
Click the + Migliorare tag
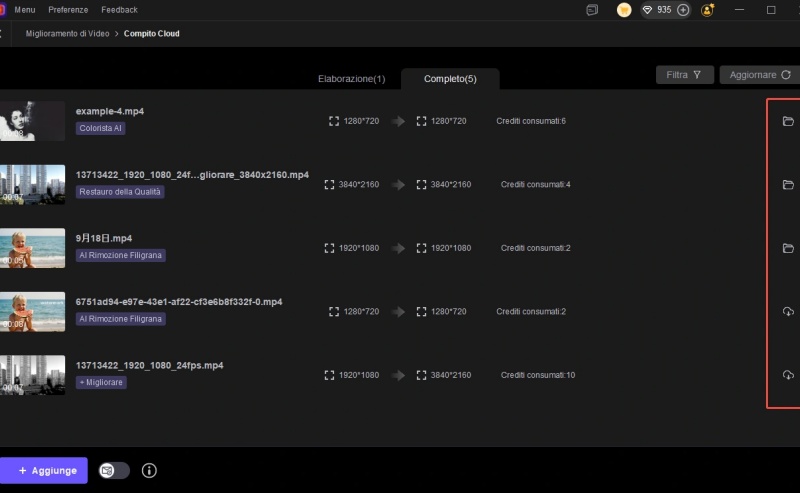tap(101, 382)
